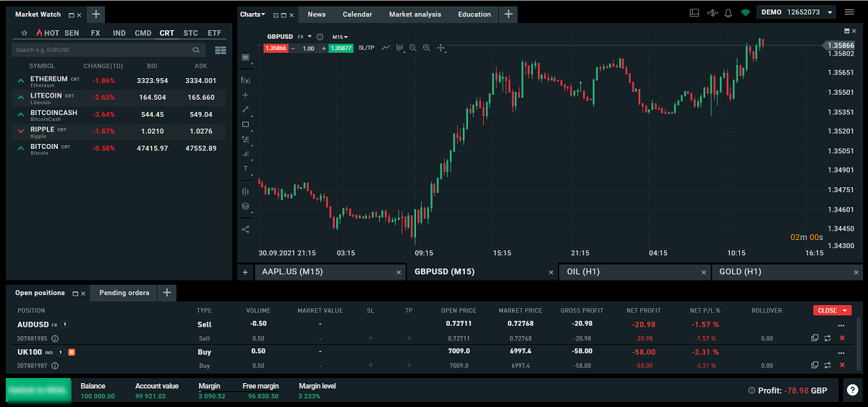This screenshot has height=407, width=868.
Task: Expand the BITCOIN row arrow
Action: pos(21,149)
